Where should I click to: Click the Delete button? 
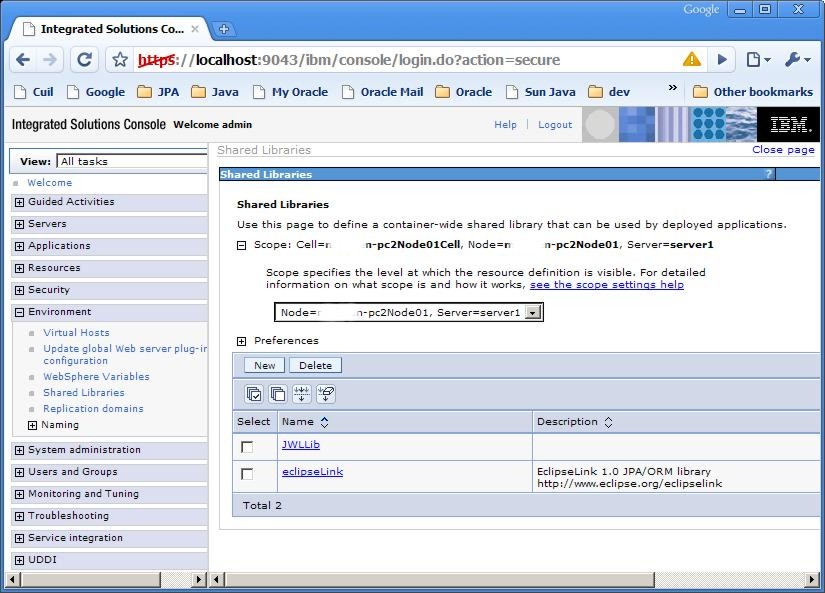[316, 365]
